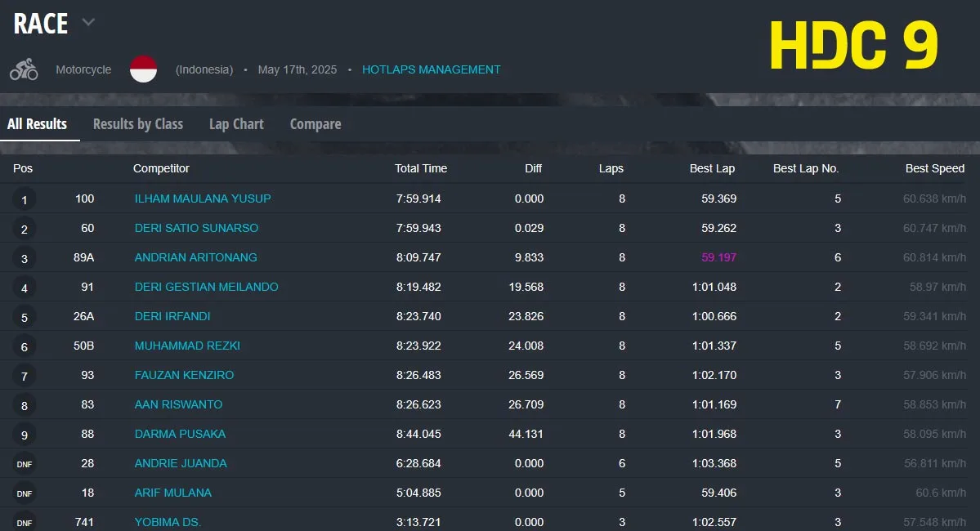Click the Indonesia flag icon

pos(143,69)
